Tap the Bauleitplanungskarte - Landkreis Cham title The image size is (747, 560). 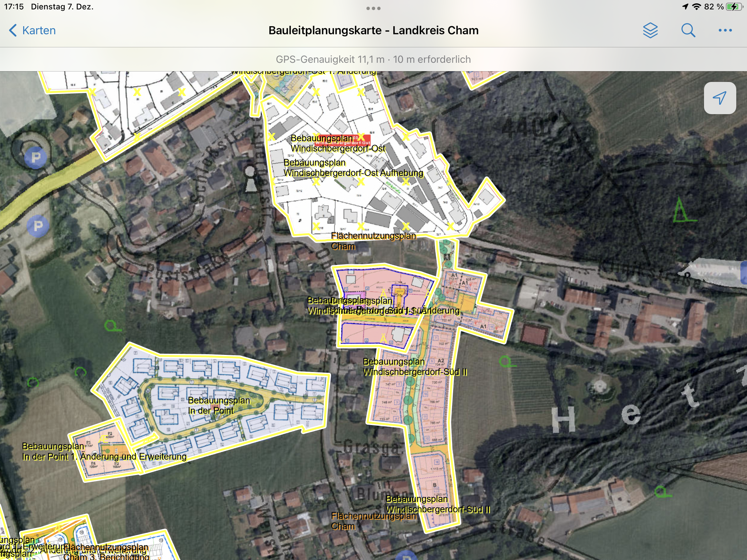pos(373,30)
